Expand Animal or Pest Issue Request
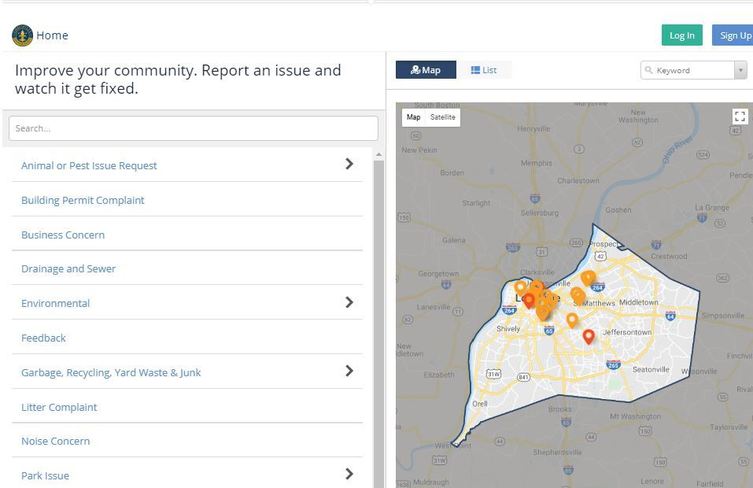The image size is (753, 488). [349, 164]
